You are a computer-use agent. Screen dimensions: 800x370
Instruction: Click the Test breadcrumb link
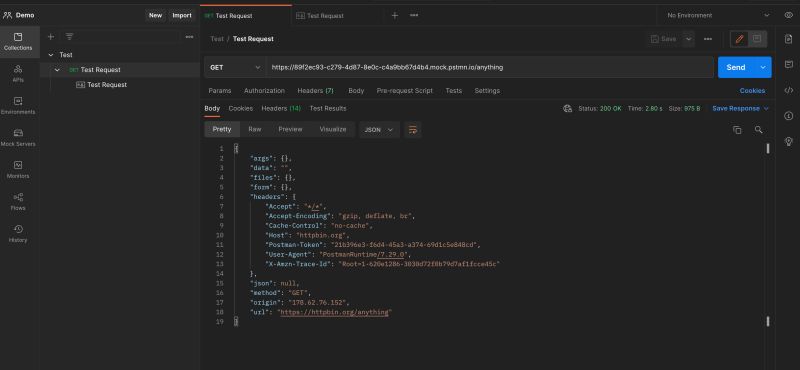pyautogui.click(x=217, y=39)
